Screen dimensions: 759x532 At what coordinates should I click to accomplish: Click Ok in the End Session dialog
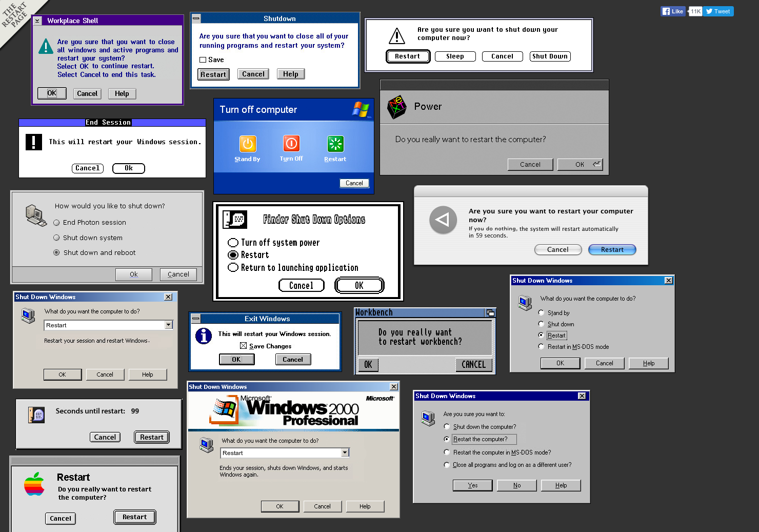tap(129, 168)
